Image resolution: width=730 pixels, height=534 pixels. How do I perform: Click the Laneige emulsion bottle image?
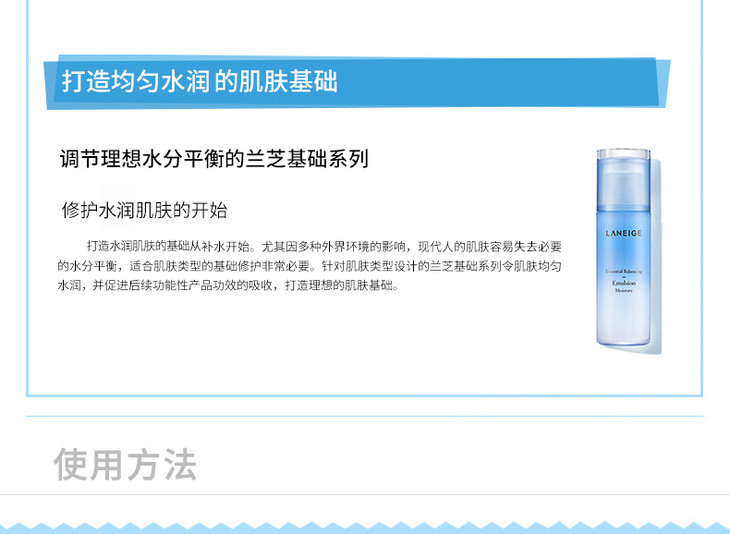point(623,247)
